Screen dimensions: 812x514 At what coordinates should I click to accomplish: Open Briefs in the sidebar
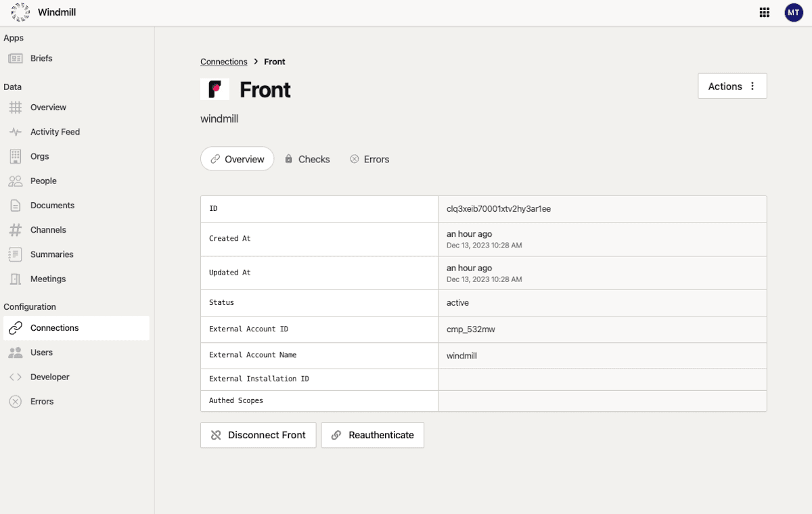pyautogui.click(x=76, y=58)
